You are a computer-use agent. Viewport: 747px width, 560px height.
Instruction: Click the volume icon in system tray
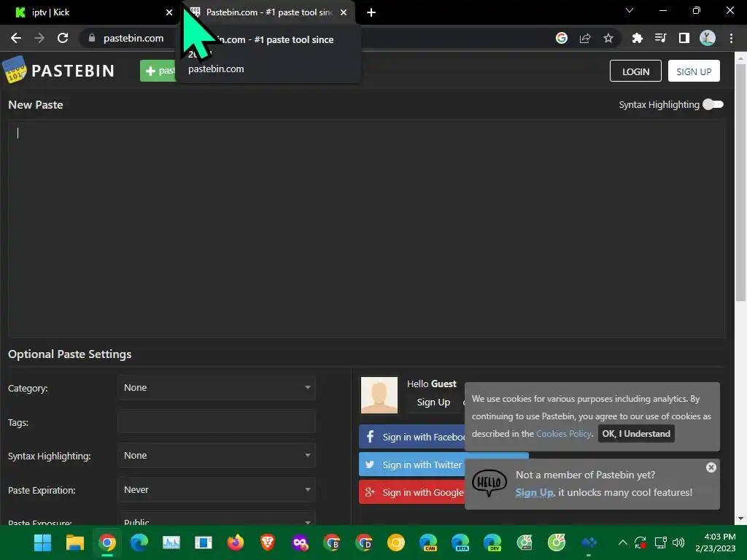click(x=678, y=542)
